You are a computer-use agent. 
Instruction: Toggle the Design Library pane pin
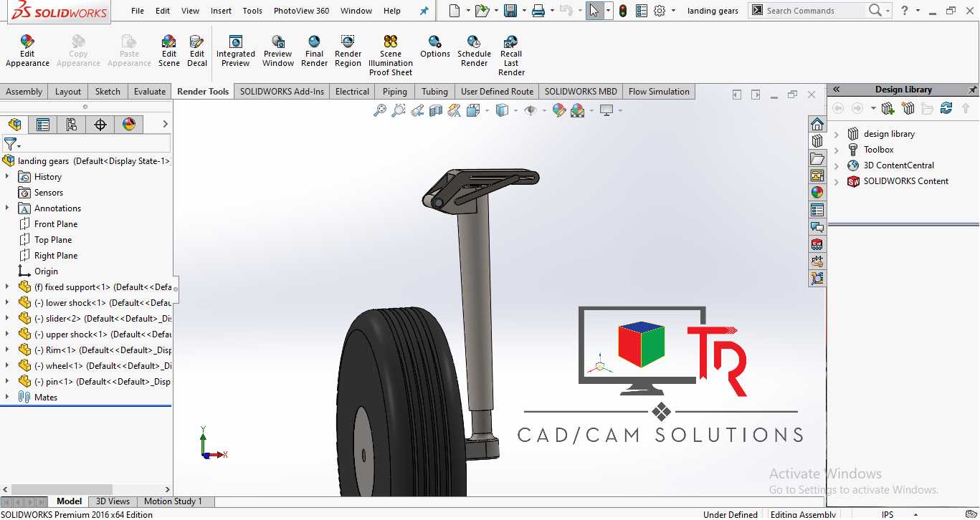coord(972,90)
